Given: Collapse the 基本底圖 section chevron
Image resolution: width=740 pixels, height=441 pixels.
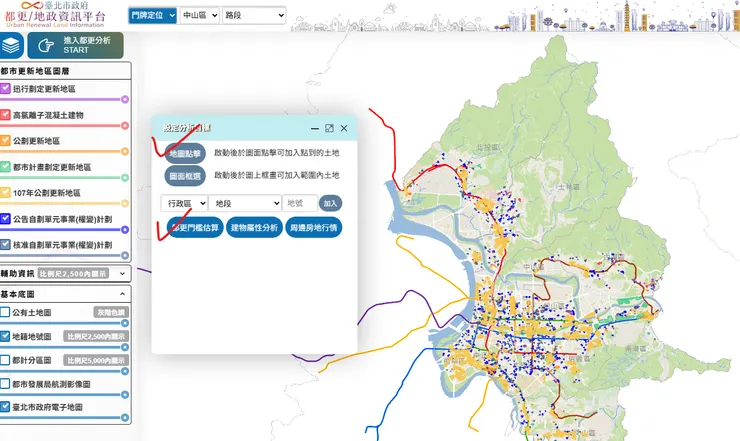Looking at the screenshot, I should (123, 294).
